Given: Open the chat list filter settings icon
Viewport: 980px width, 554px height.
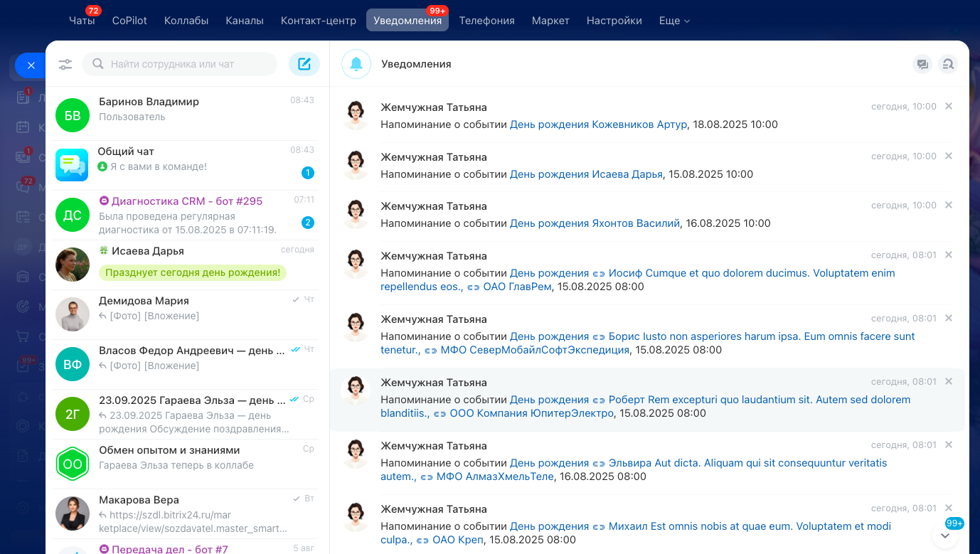Looking at the screenshot, I should [x=65, y=64].
